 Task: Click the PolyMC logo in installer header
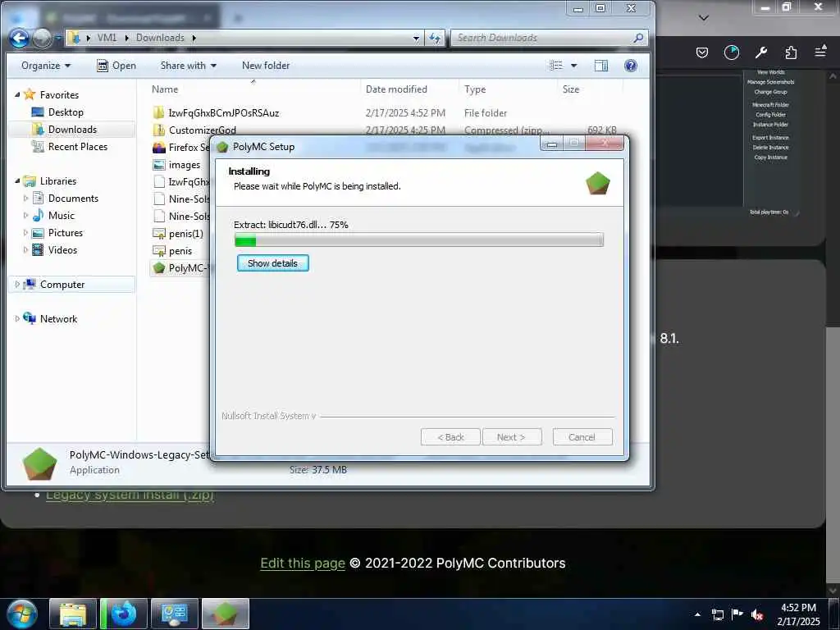pyautogui.click(x=598, y=183)
